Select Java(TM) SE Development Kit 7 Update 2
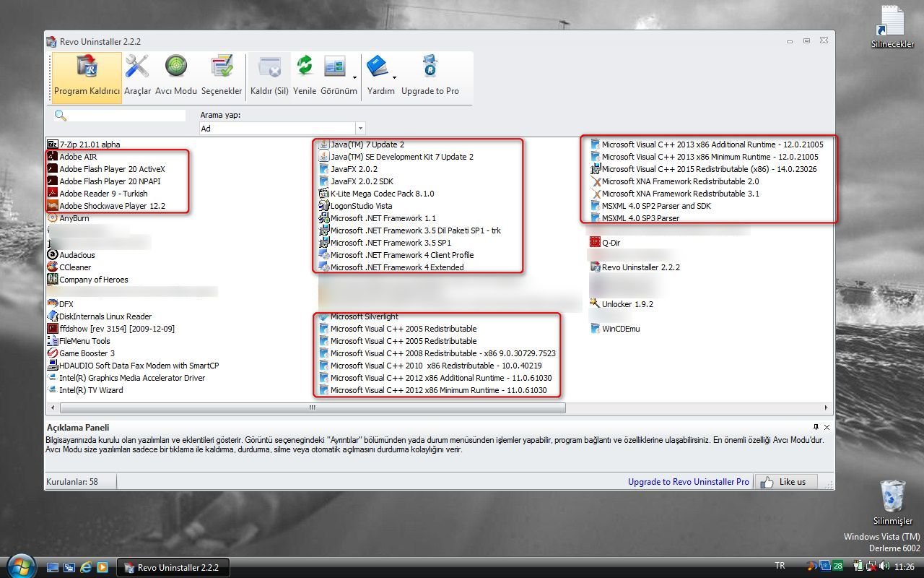This screenshot has height=578, width=924. [396, 157]
